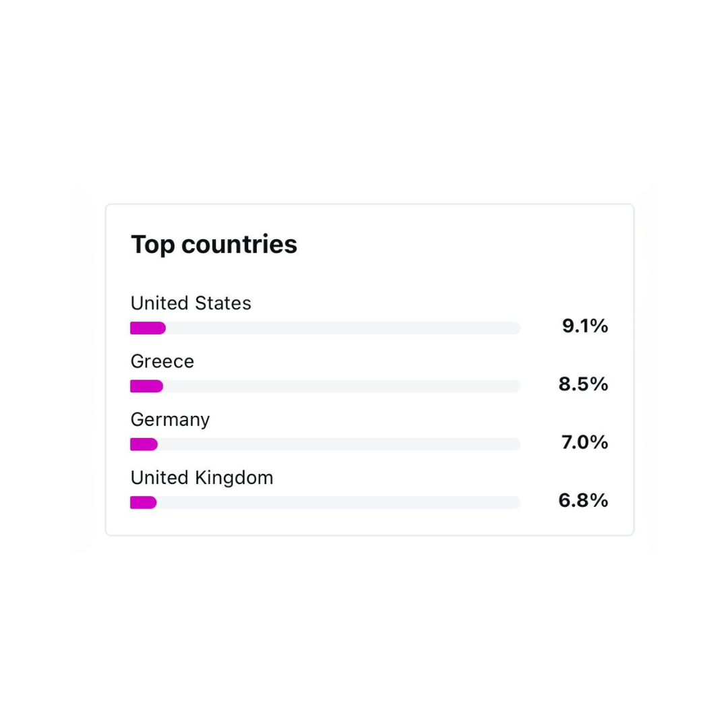The height and width of the screenshot is (728, 728).
Task: Click the magenta fill of United States bar
Action: coord(148,328)
